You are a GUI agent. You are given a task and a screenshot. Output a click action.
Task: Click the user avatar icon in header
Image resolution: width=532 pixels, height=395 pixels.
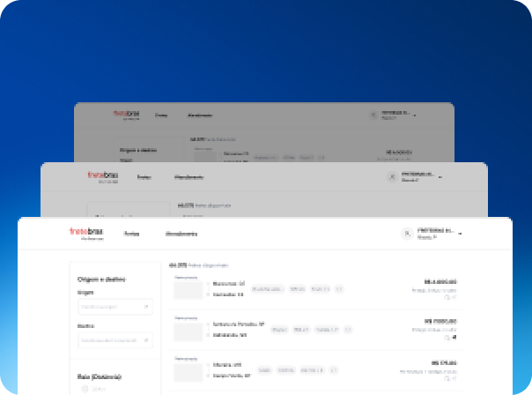coord(406,234)
